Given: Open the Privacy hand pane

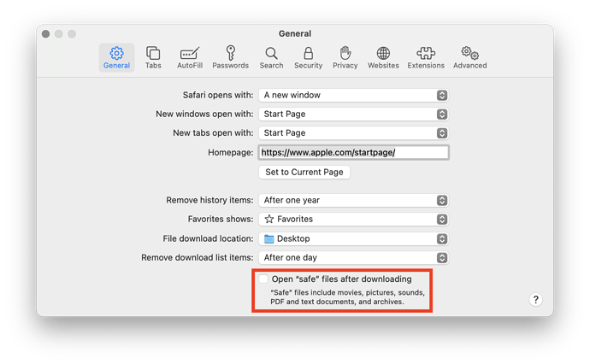Looking at the screenshot, I should 345,57.
